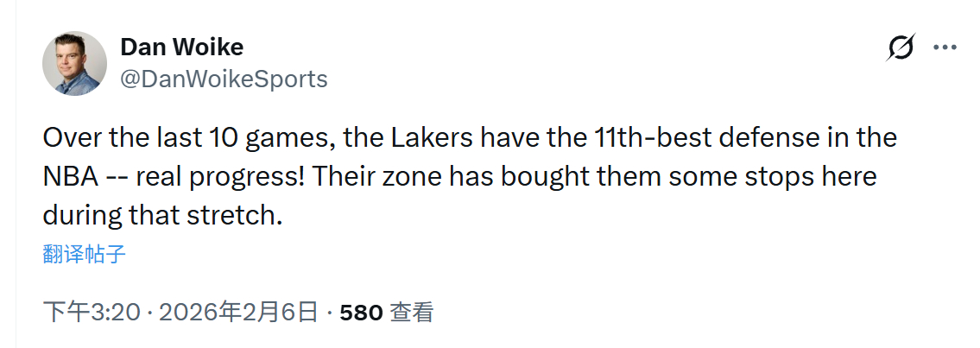
Task: Click the 查看 views label
Action: (x=411, y=312)
